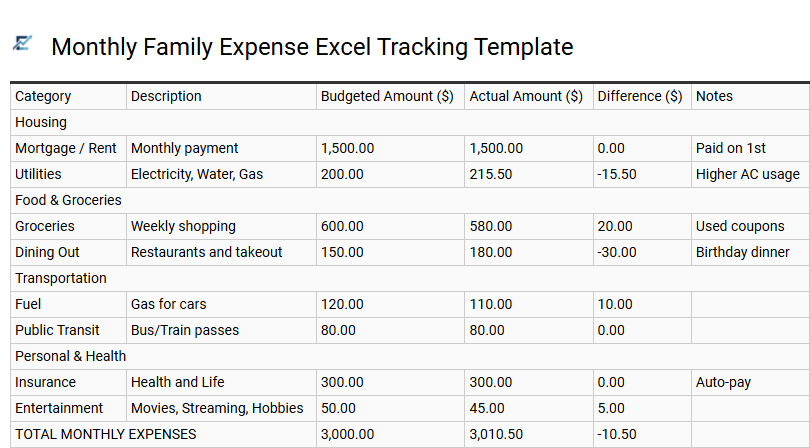Click the 5.00 difference cell
This screenshot has height=448, width=810.
point(642,408)
